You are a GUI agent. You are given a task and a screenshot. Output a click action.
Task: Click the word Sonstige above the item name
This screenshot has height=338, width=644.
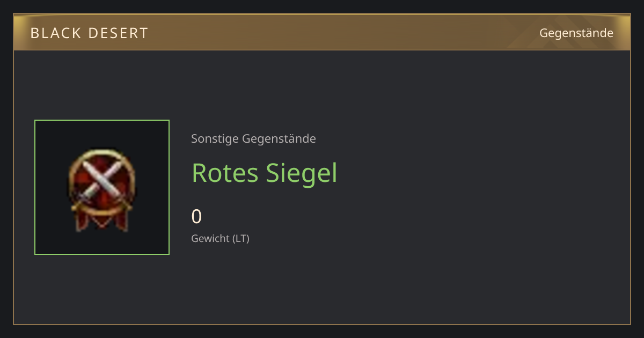click(215, 139)
